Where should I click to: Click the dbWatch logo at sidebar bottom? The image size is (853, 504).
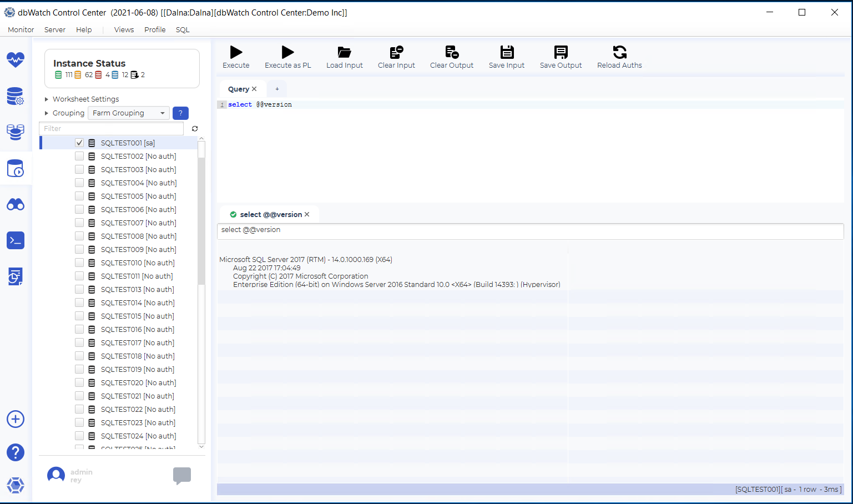(x=16, y=485)
